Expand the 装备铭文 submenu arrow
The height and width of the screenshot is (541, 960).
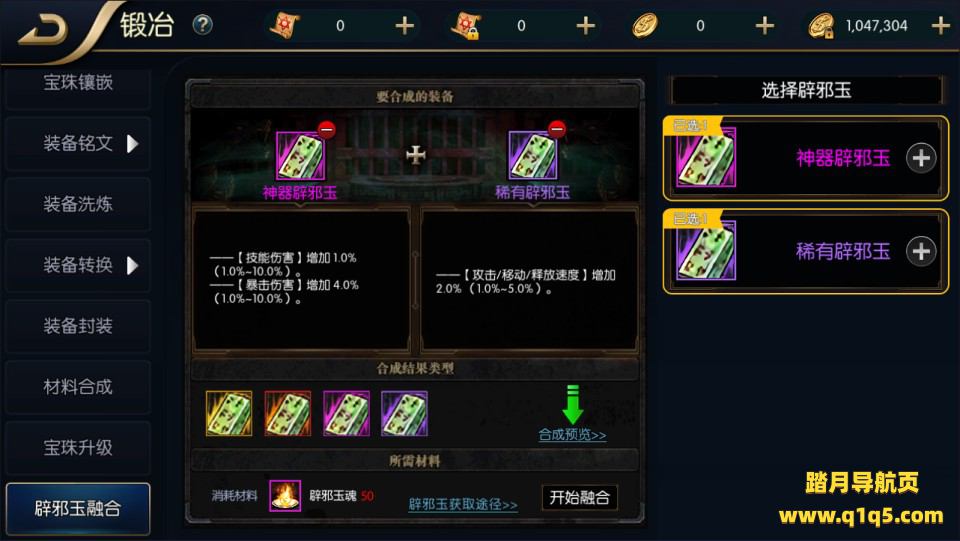[x=132, y=144]
